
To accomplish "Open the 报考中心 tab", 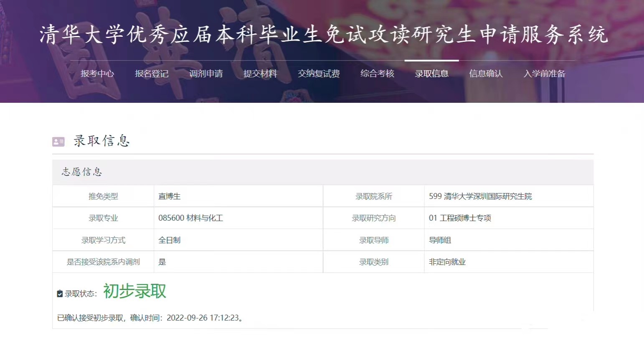I will click(x=97, y=74).
